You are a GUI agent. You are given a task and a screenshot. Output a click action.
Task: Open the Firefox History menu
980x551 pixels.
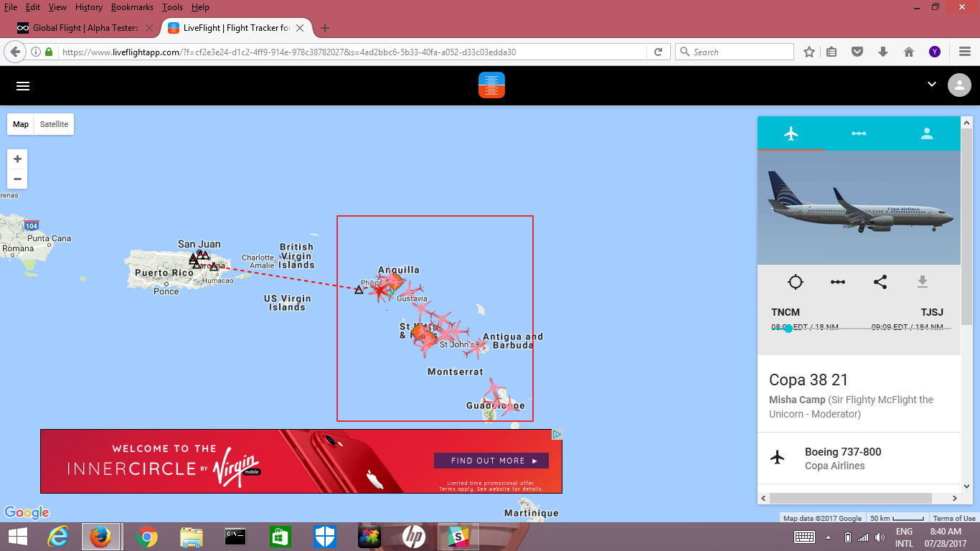click(89, 7)
